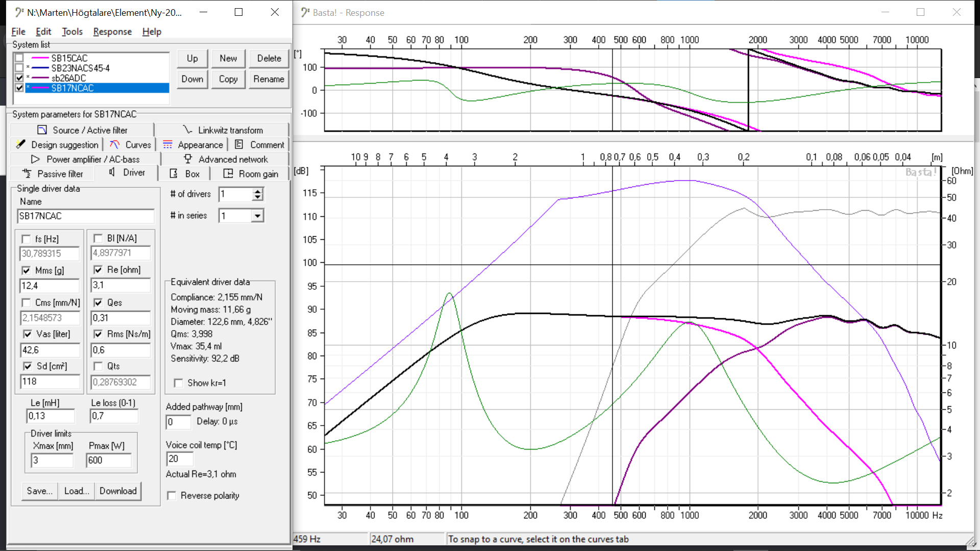Click the Source / Active filter tab icon
The height and width of the screenshot is (551, 980).
42,130
